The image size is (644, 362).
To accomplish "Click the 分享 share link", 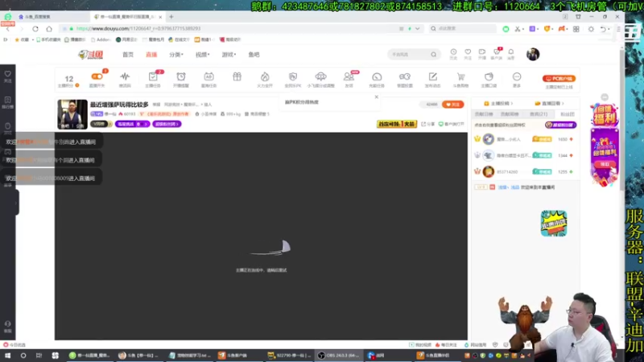I will [427, 124].
